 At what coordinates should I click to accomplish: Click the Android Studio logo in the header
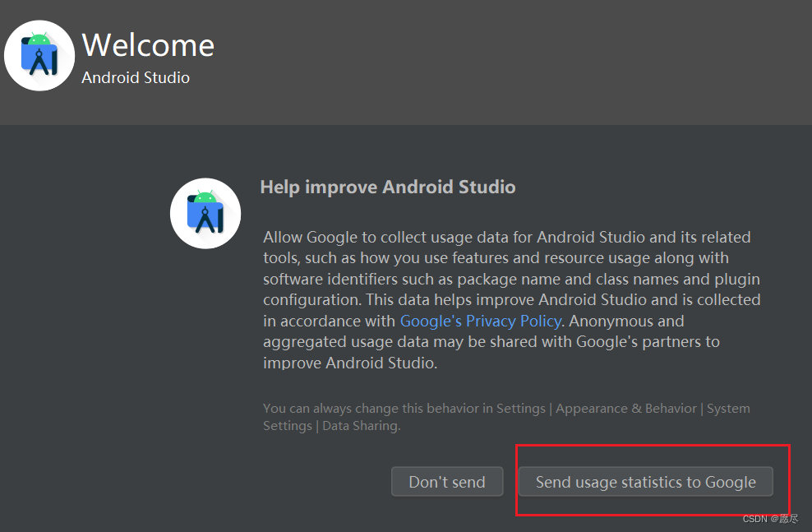(x=39, y=55)
